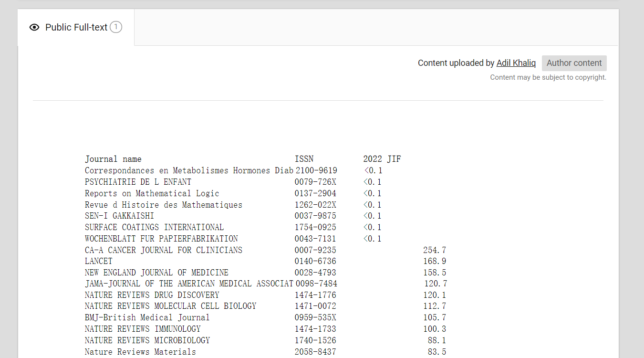Click JIF value 83.5
The width and height of the screenshot is (644, 358).
(x=437, y=352)
